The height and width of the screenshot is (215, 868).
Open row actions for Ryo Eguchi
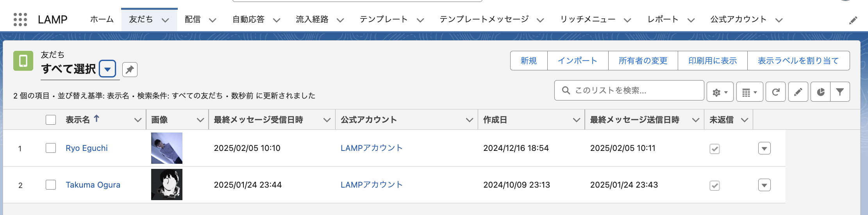pyautogui.click(x=764, y=149)
